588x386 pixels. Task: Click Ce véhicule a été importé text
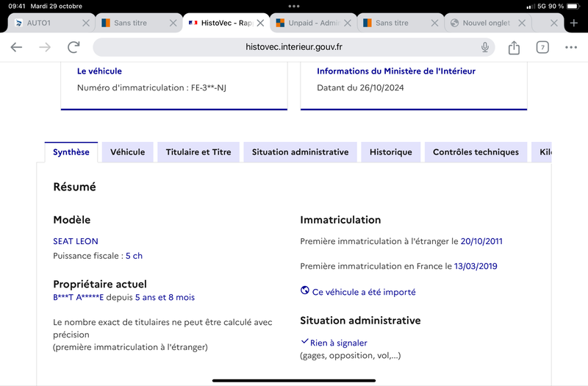tap(364, 292)
